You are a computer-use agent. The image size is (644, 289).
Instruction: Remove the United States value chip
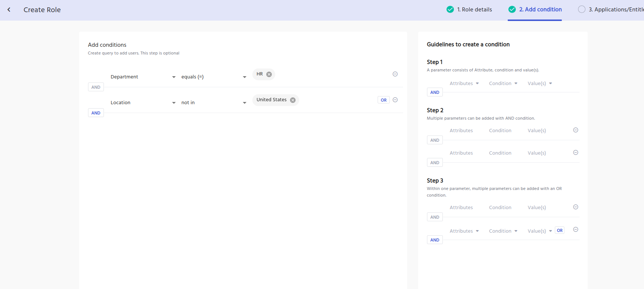tap(293, 100)
